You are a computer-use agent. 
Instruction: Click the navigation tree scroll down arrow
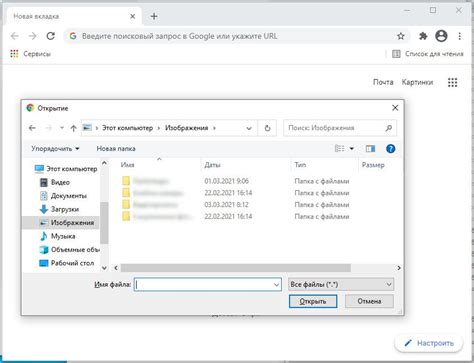[104, 268]
